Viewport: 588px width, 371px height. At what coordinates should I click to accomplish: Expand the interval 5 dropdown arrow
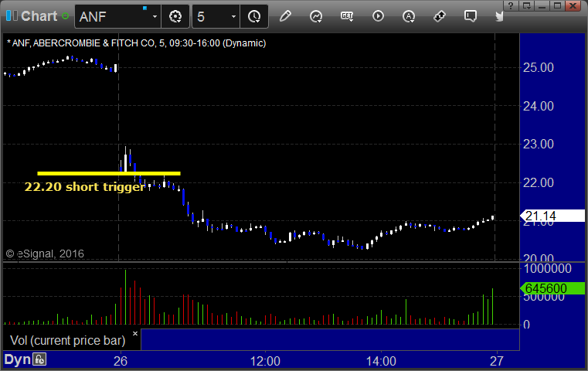(x=233, y=16)
